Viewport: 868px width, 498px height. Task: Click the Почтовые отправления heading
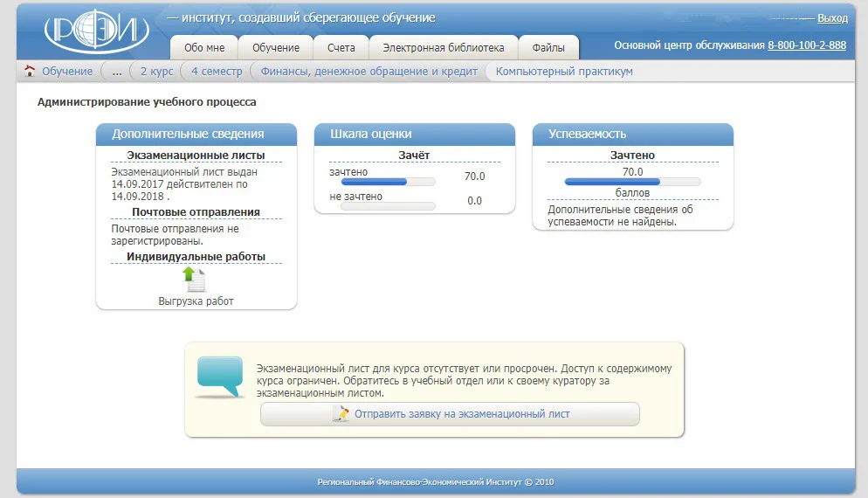pyautogui.click(x=196, y=212)
